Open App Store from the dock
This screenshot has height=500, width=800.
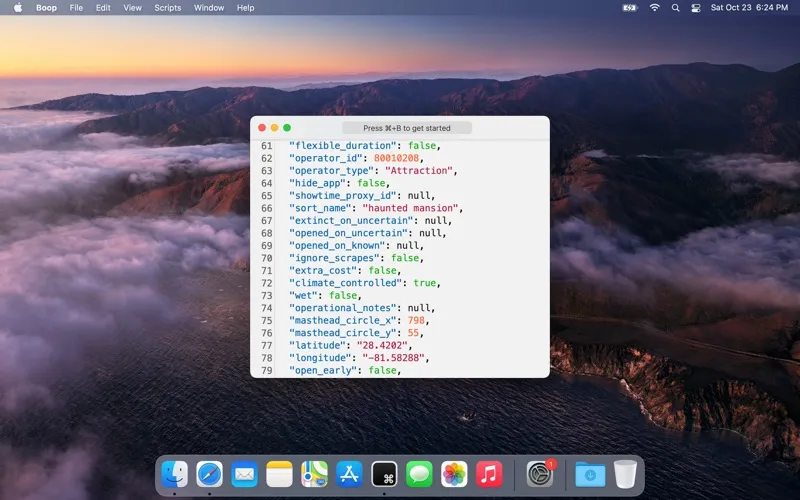tap(349, 474)
